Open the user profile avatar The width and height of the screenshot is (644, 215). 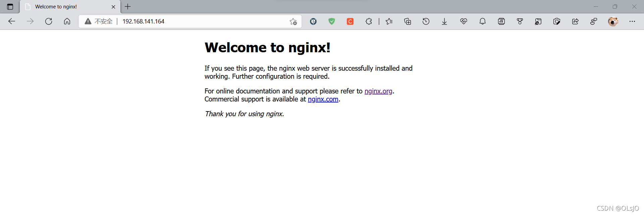coord(613,21)
